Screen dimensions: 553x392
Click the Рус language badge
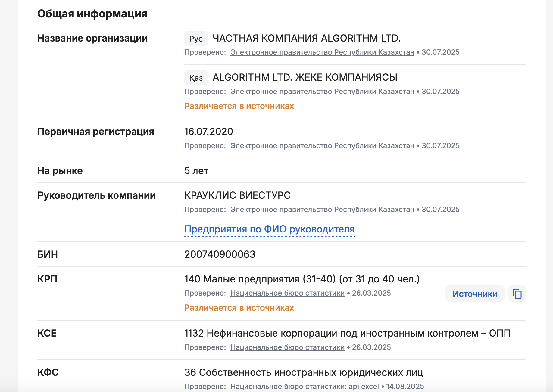point(196,39)
